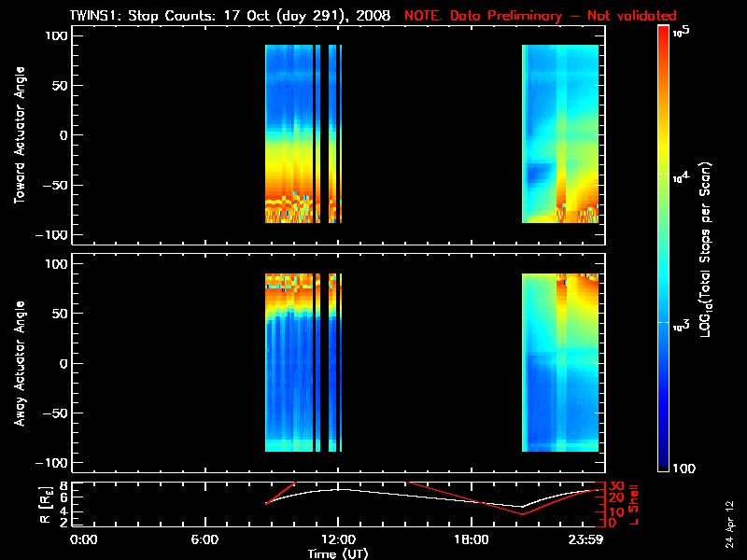Click the morning data block in Toward panel

click(290, 135)
